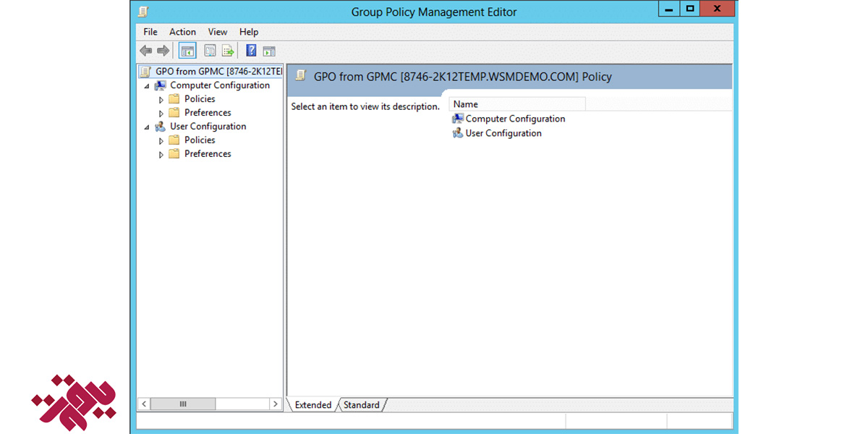868x434 pixels.
Task: Open the View menu
Action: [217, 32]
